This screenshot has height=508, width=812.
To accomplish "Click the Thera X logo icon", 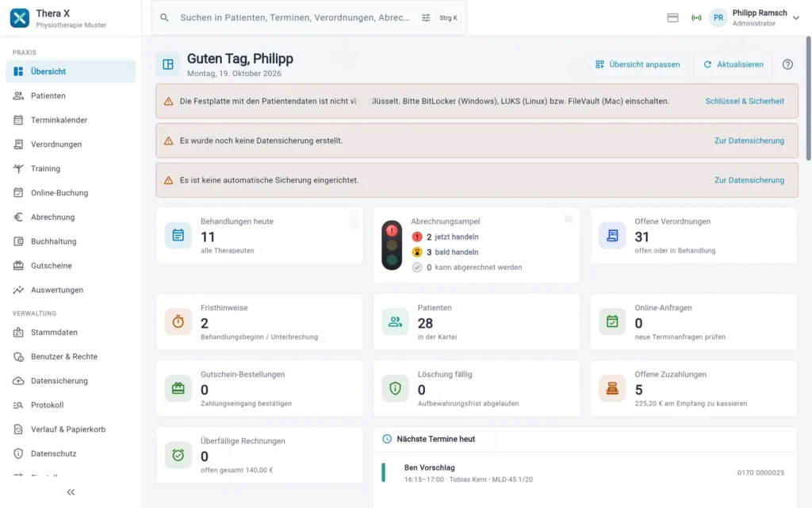I will coord(20,17).
